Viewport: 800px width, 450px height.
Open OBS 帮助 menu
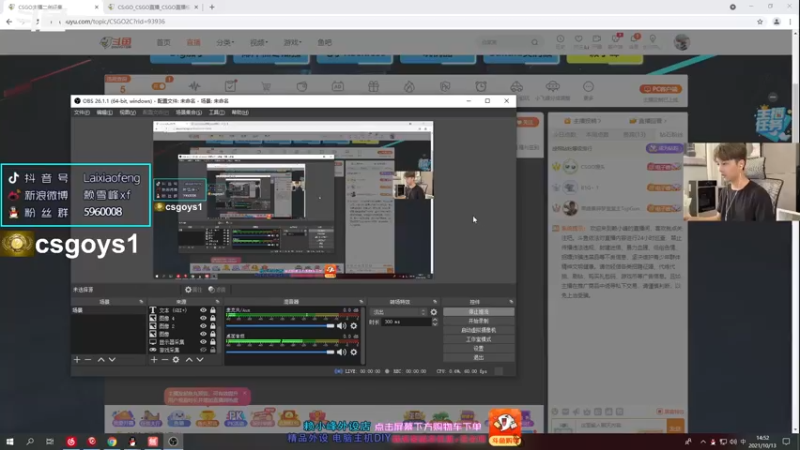click(x=240, y=113)
